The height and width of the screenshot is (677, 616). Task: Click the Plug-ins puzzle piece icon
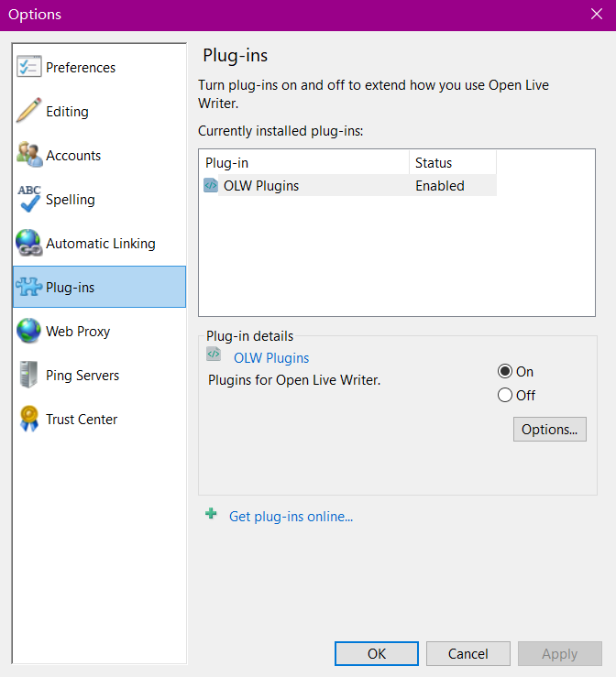(x=29, y=287)
